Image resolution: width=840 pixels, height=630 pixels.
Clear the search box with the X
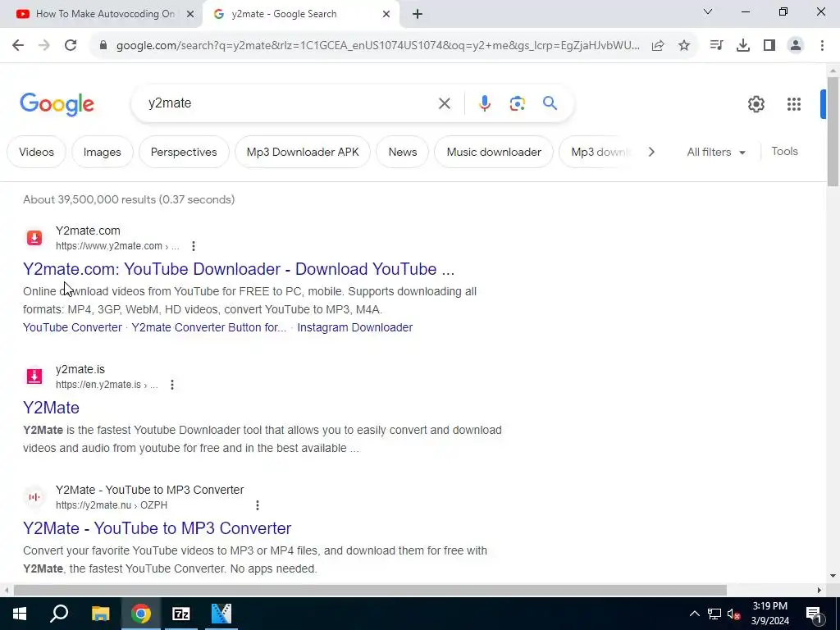click(x=444, y=103)
